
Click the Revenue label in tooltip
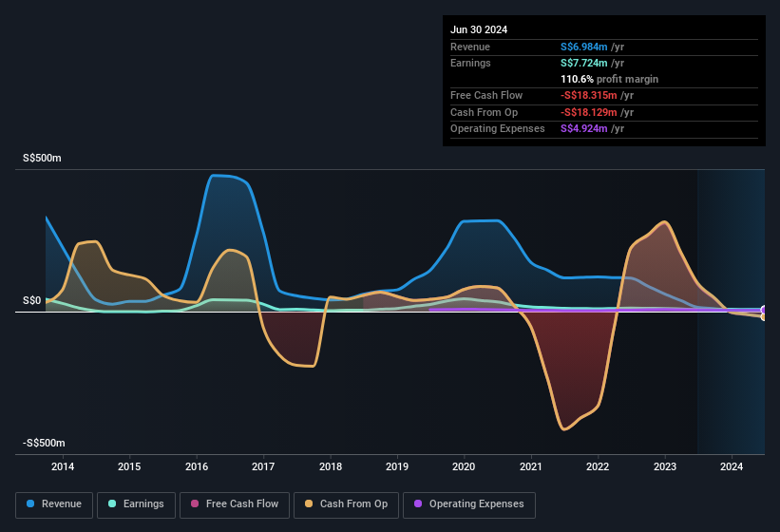pos(470,47)
